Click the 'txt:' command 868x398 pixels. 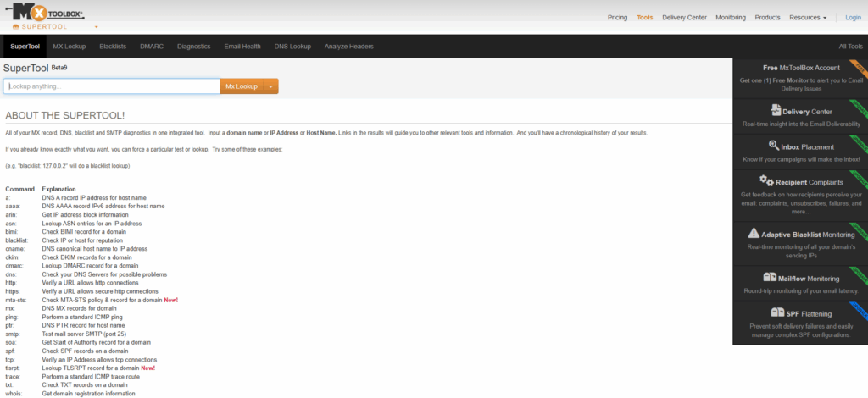[9, 384]
